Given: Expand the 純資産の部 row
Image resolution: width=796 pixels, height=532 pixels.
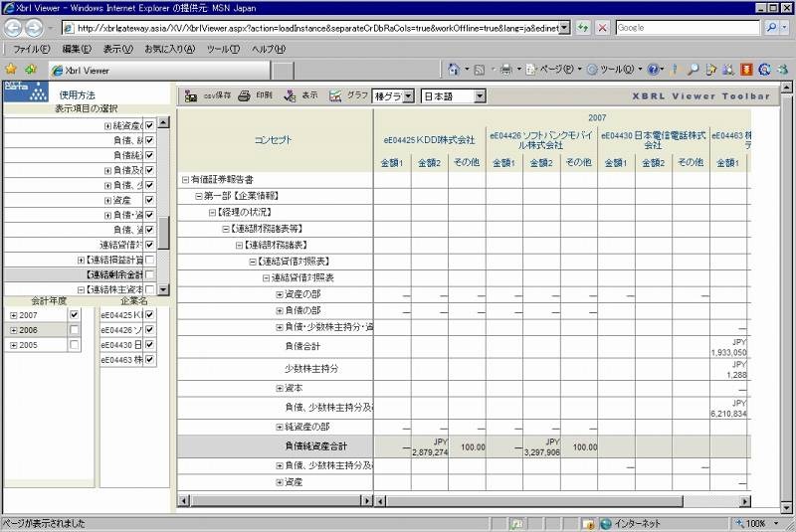Looking at the screenshot, I should (x=280, y=427).
